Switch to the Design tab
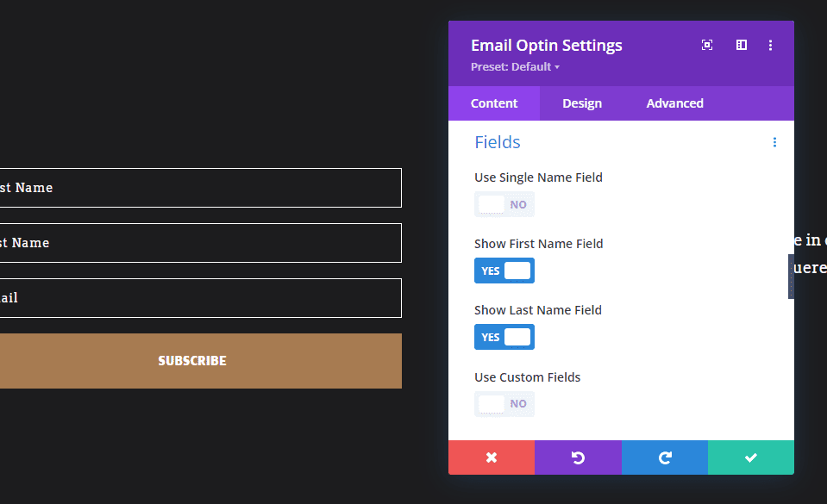 [582, 103]
